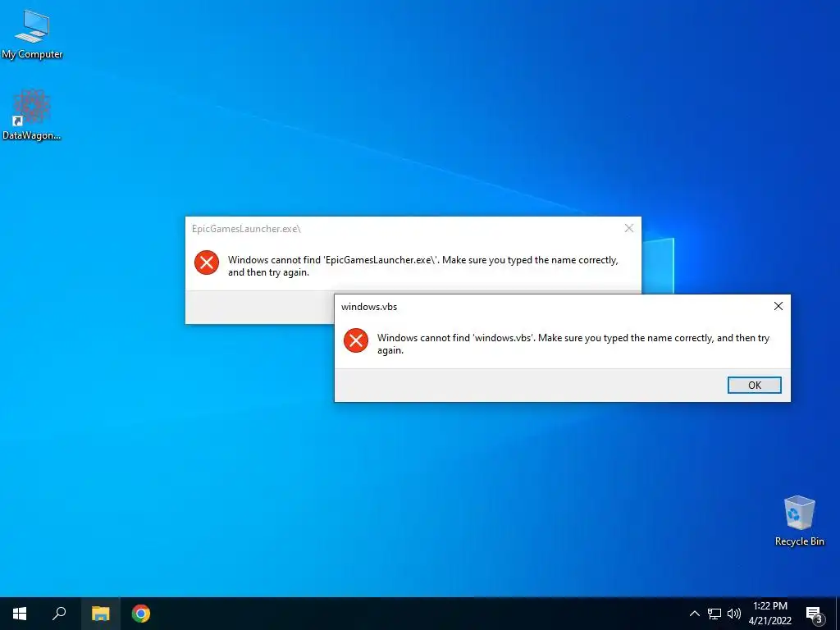Select the DataWagon desktop shortcut
The height and width of the screenshot is (630, 840).
(x=32, y=115)
